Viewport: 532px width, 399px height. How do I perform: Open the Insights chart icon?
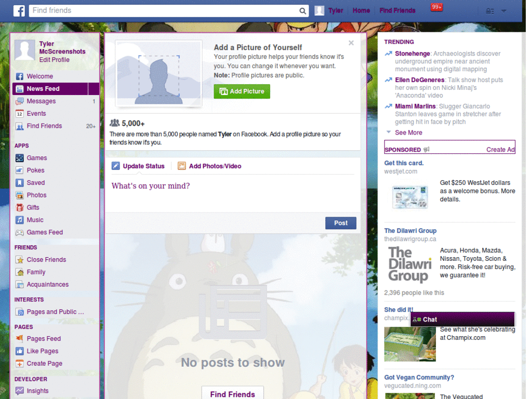20,391
